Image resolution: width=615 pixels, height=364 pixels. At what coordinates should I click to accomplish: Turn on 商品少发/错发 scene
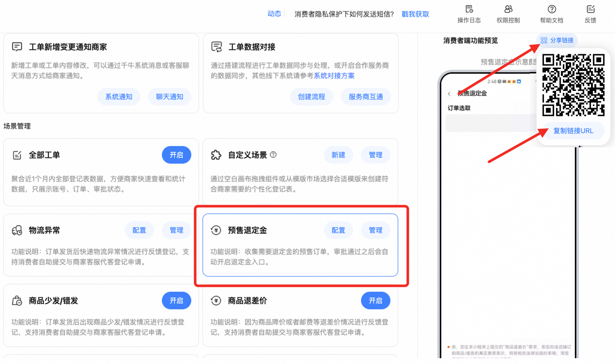coord(176,301)
